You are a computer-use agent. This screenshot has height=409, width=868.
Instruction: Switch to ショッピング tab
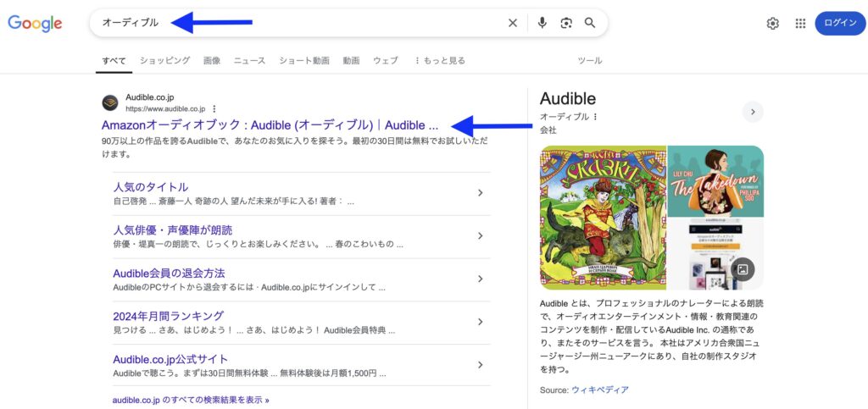pyautogui.click(x=165, y=61)
